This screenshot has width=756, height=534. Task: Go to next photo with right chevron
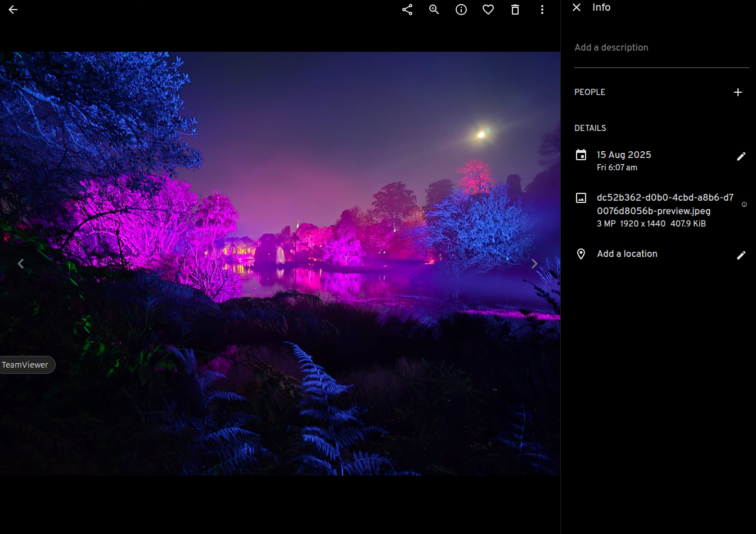click(534, 264)
